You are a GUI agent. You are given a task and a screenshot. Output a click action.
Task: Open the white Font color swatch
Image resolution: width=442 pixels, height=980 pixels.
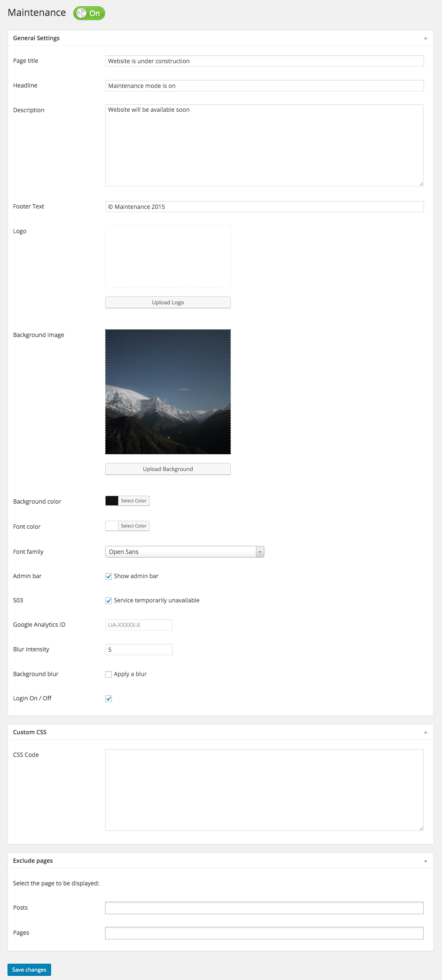tap(112, 526)
